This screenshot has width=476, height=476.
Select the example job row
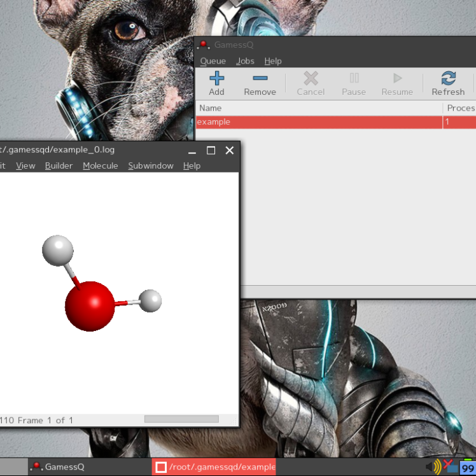point(336,122)
